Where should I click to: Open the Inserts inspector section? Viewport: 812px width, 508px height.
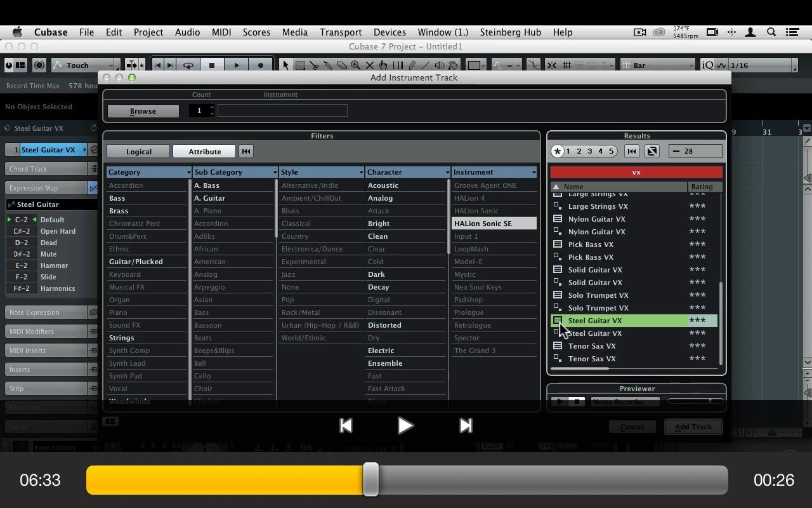[46, 370]
